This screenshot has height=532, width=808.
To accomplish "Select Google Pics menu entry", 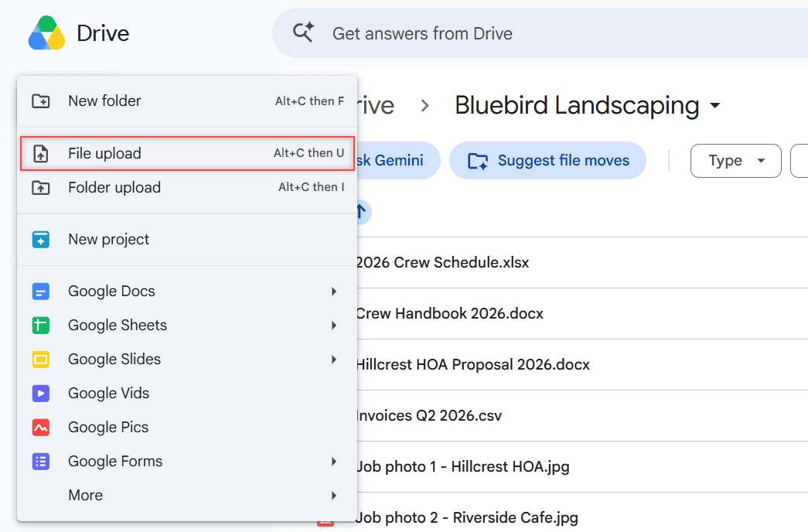I will coord(187,428).
